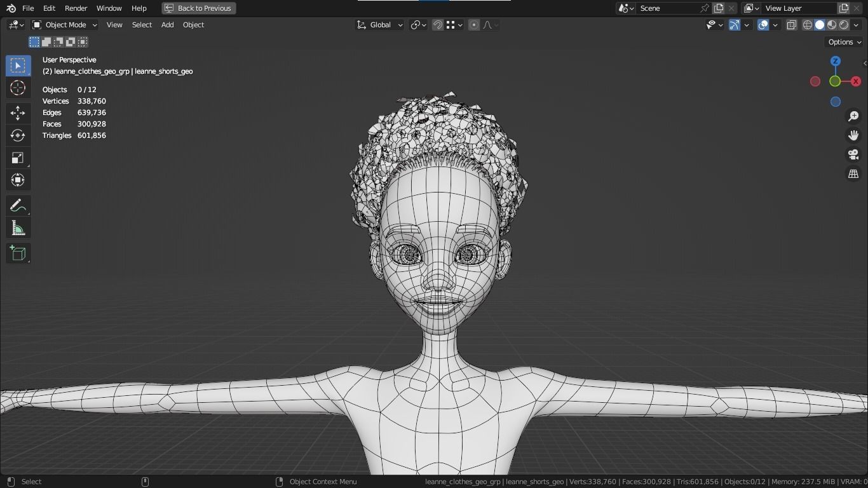Set select mode to intersect selection
Viewport: 868px width, 488px height.
point(83,42)
